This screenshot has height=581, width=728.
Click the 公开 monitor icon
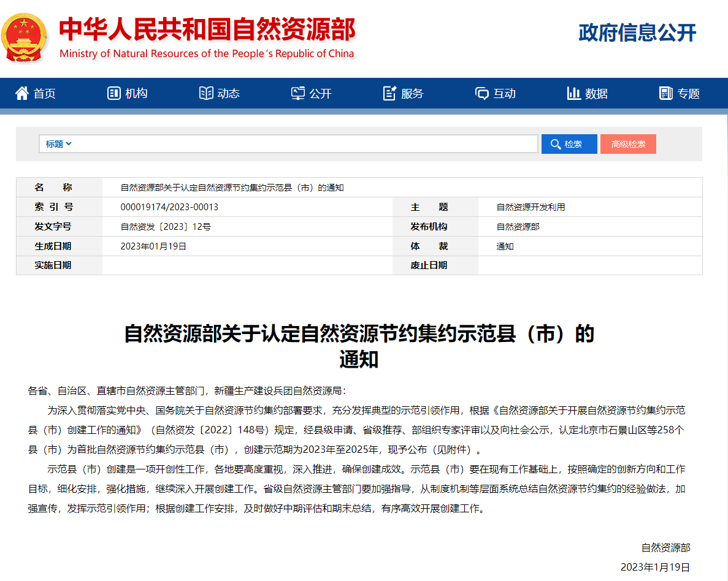298,93
